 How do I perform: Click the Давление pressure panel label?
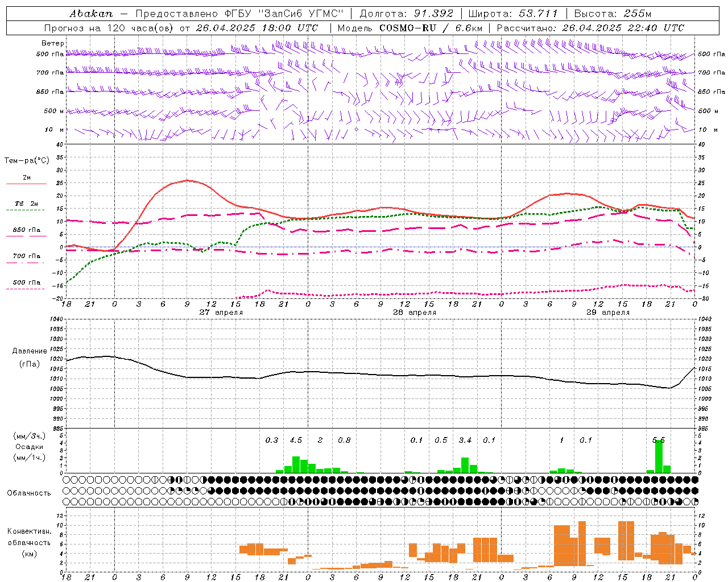click(29, 351)
